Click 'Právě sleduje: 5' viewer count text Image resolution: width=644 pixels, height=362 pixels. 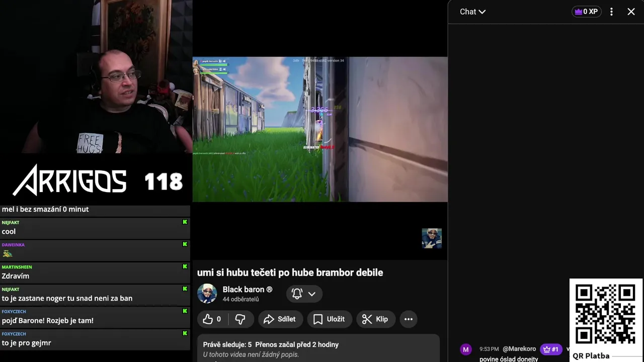(x=227, y=344)
